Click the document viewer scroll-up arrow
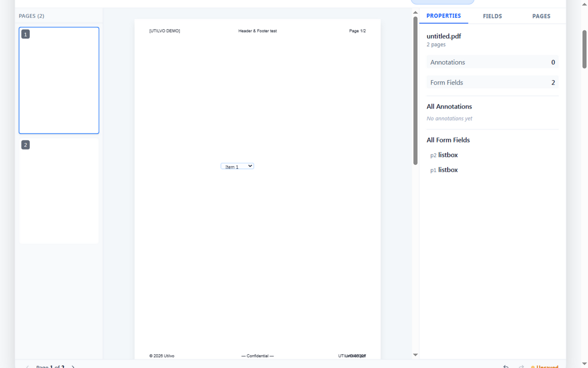The image size is (588, 368). coord(415,13)
